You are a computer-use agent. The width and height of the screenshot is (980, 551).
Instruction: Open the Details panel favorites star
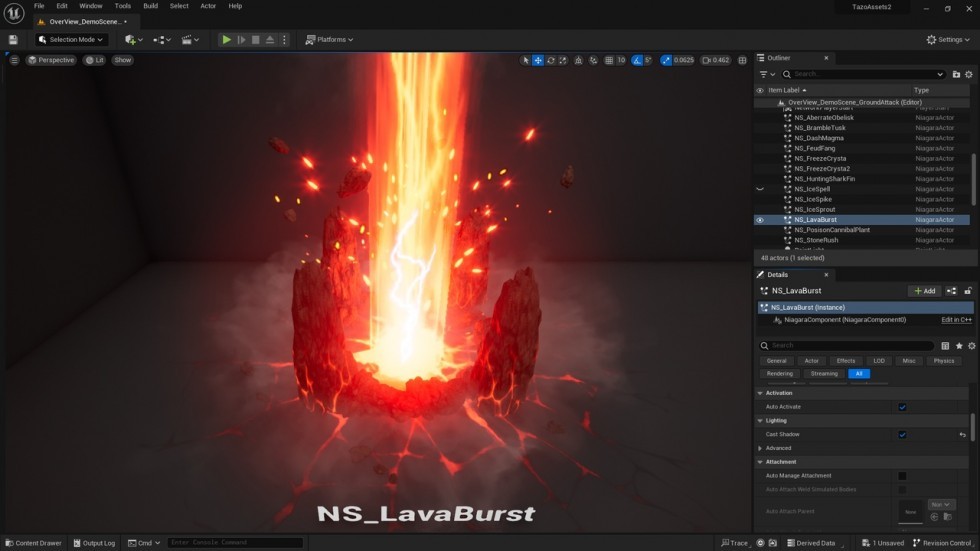click(959, 346)
